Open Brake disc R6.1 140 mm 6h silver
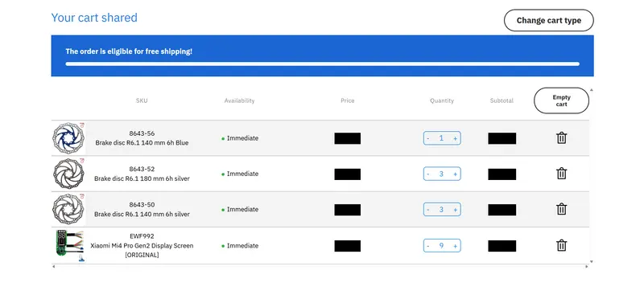The image size is (644, 295). pos(142,214)
